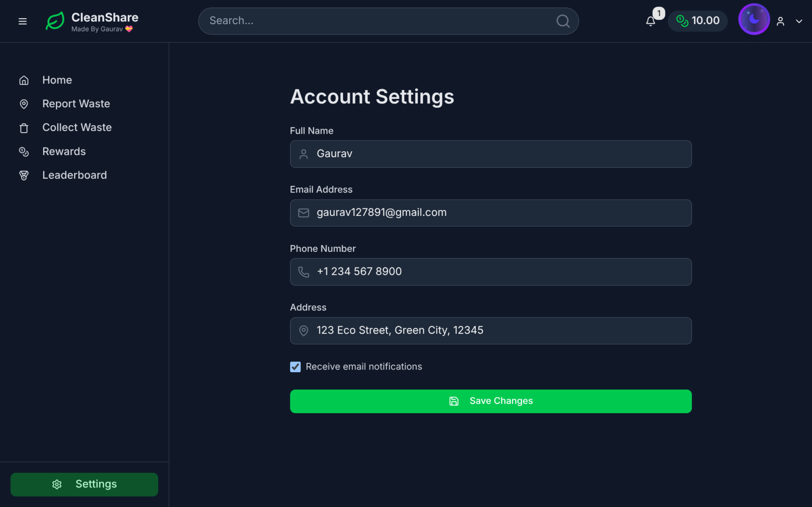Open the notifications bell
The height and width of the screenshot is (507, 812).
pyautogui.click(x=650, y=21)
